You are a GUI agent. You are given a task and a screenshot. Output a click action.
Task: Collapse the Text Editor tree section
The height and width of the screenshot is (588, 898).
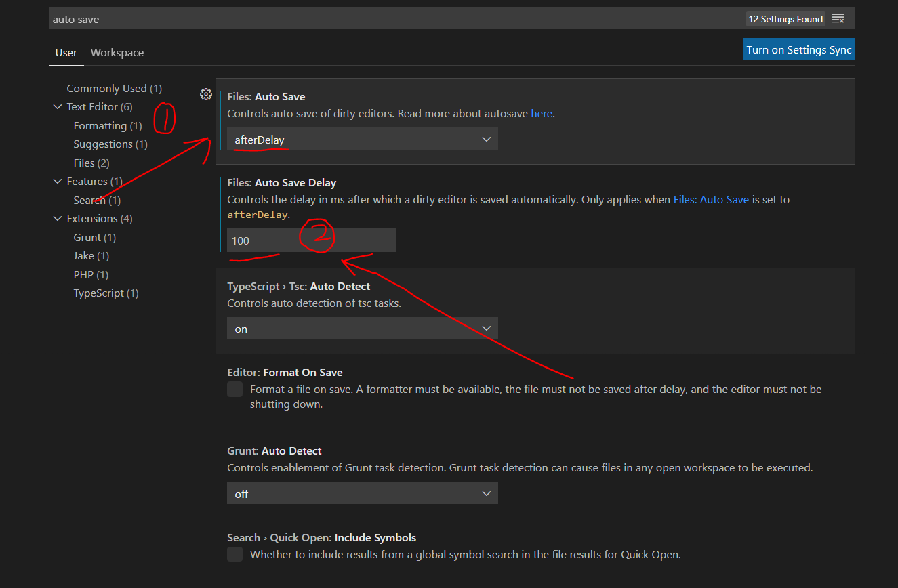(57, 106)
